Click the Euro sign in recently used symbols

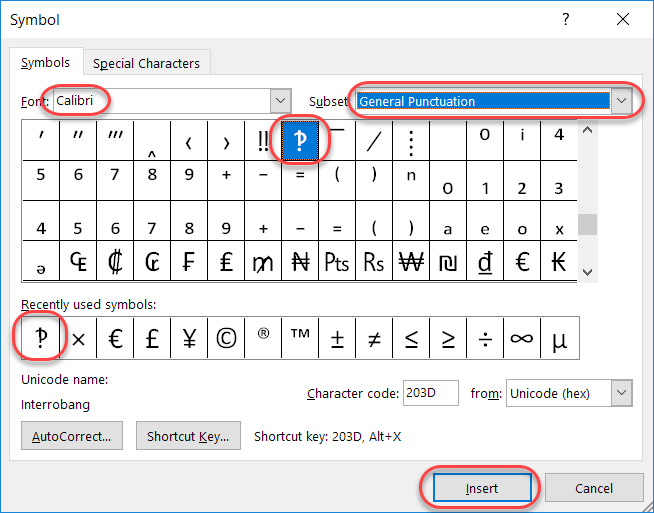coord(115,339)
